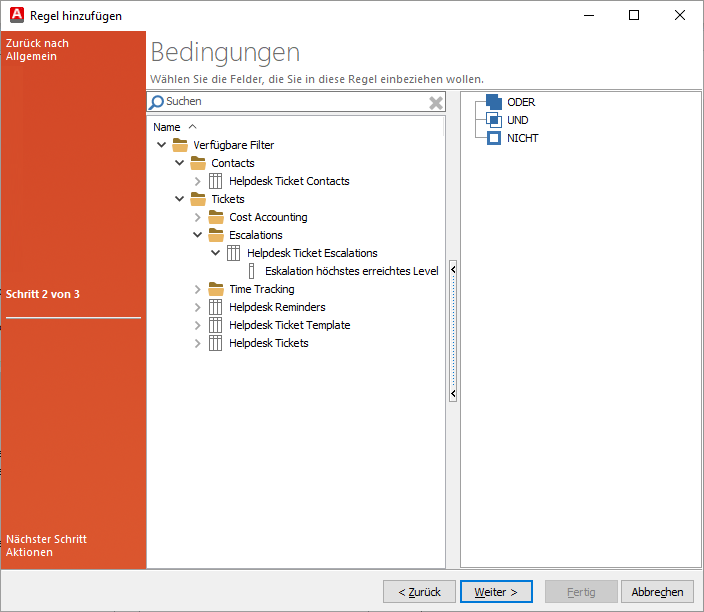The height and width of the screenshot is (612, 704).
Task: Click the Cost Accounting folder icon
Action: tap(216, 217)
